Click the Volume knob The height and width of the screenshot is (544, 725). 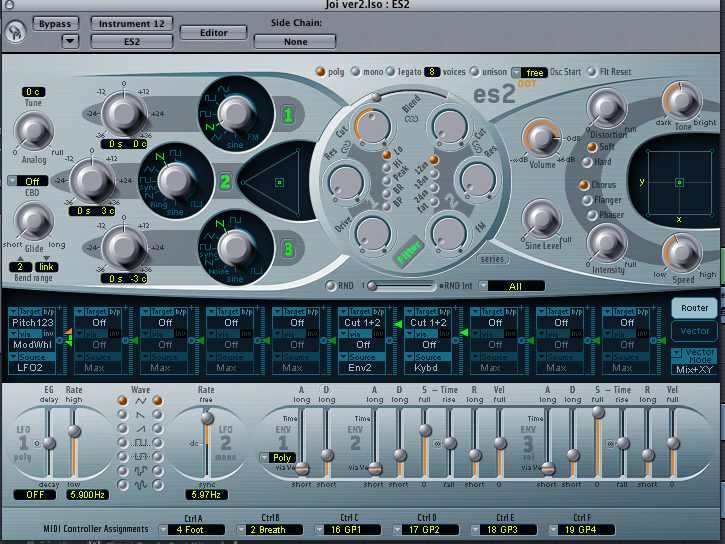click(x=541, y=137)
